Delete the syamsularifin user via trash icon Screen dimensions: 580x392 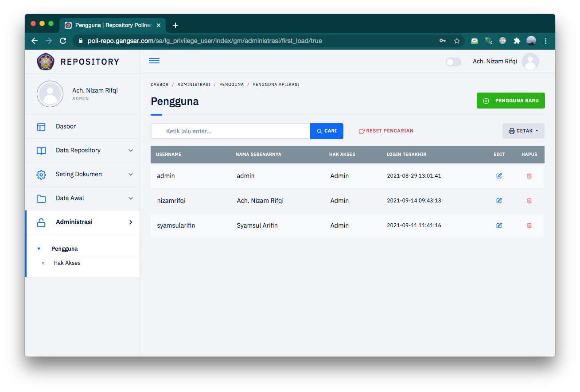(x=529, y=225)
